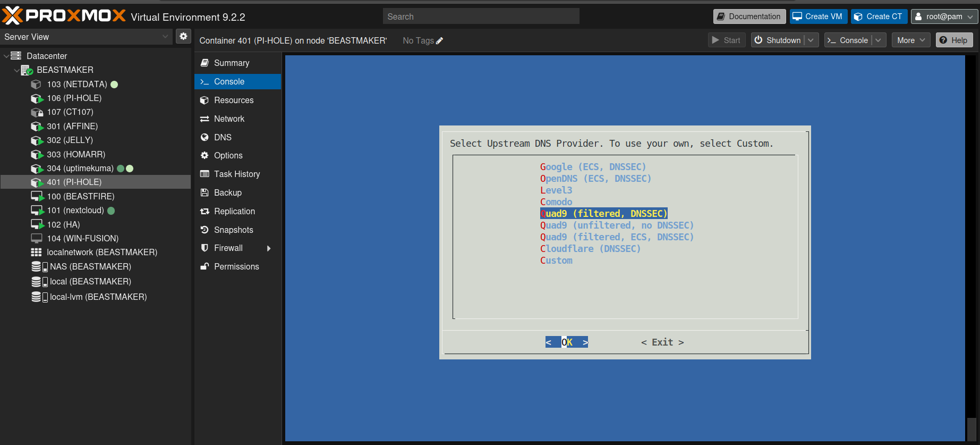Choose Cloudflare (DNSSEC) provider

point(590,249)
